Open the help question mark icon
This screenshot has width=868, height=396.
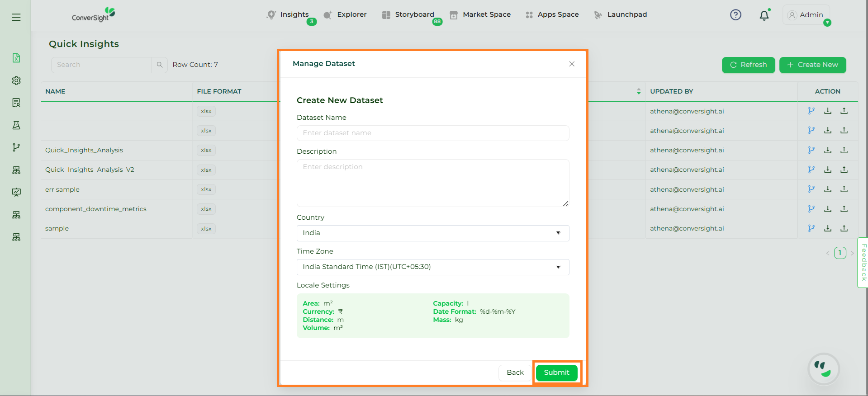tap(735, 15)
